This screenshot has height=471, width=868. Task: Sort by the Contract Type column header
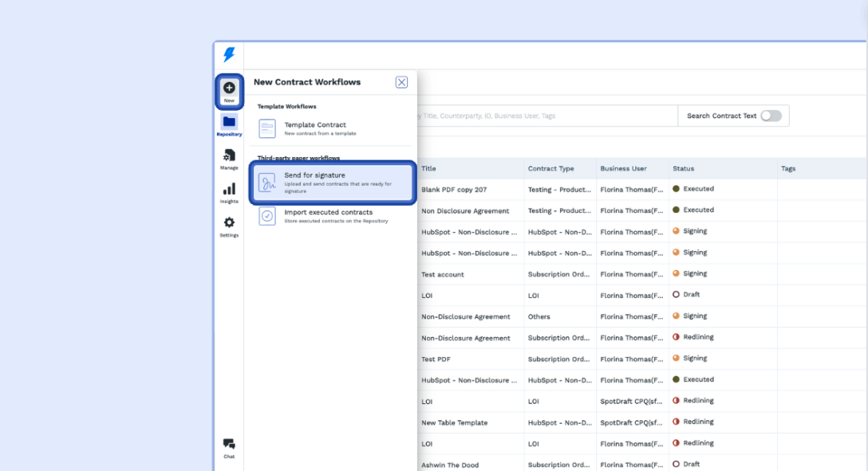[x=550, y=169]
